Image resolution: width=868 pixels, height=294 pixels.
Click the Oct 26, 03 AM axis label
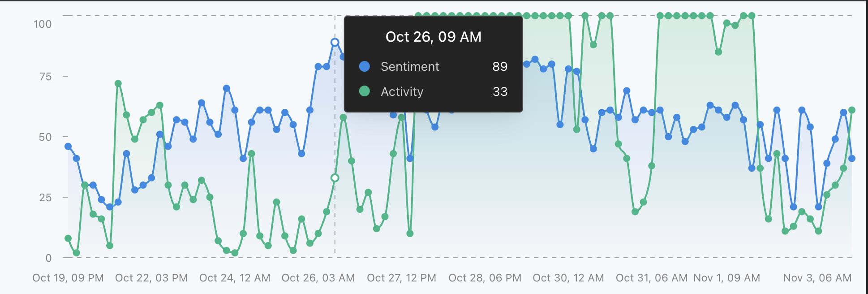click(318, 278)
